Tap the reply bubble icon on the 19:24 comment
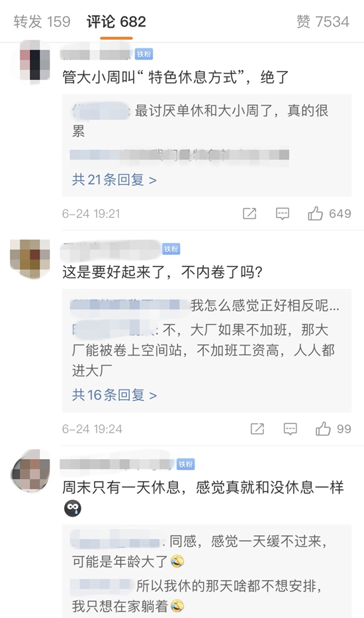 point(291,429)
